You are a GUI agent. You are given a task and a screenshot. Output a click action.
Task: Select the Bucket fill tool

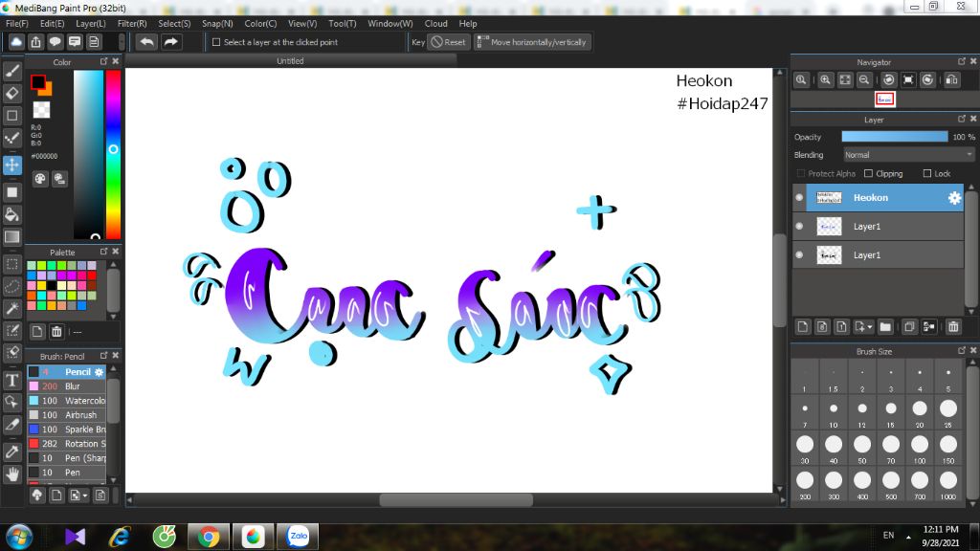pos(11,215)
